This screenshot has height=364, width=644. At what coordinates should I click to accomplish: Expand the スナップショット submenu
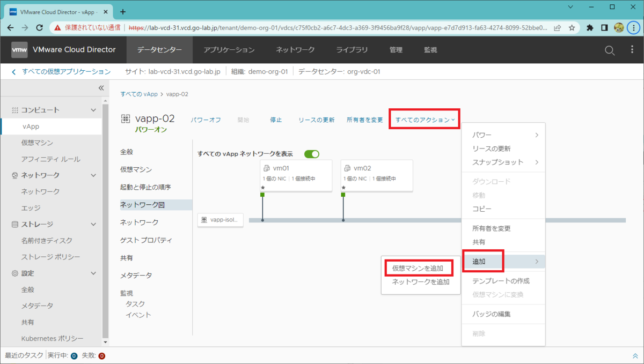click(503, 162)
